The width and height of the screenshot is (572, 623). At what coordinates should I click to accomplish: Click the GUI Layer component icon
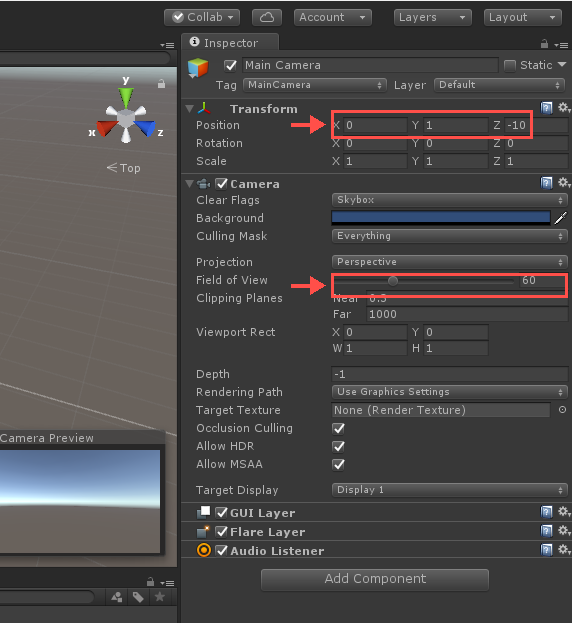coord(204,513)
